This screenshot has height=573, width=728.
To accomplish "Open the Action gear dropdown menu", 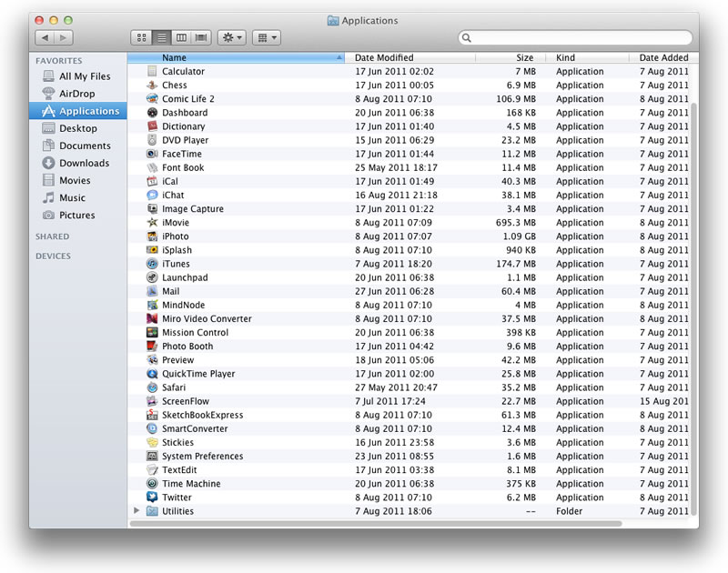I will click(232, 37).
